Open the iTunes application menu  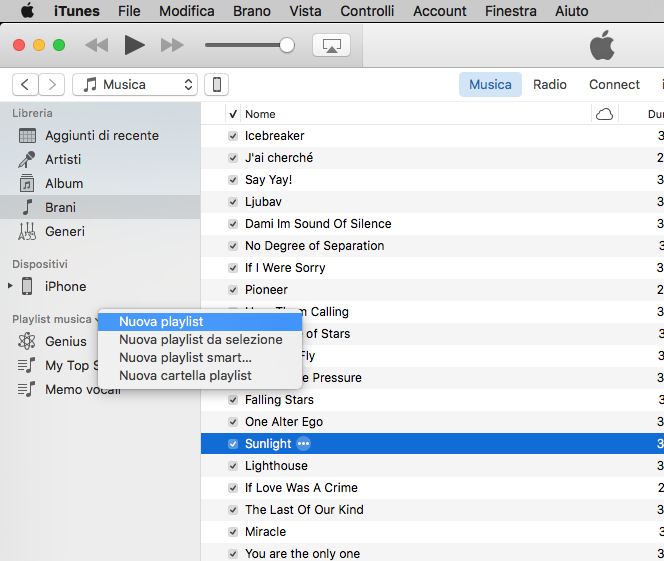coord(77,11)
